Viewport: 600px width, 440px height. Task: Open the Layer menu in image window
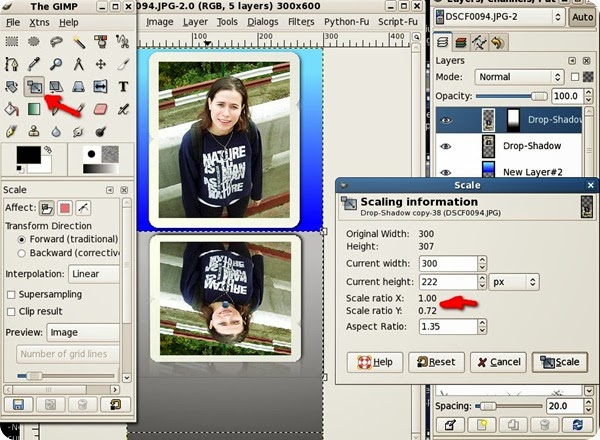point(195,22)
